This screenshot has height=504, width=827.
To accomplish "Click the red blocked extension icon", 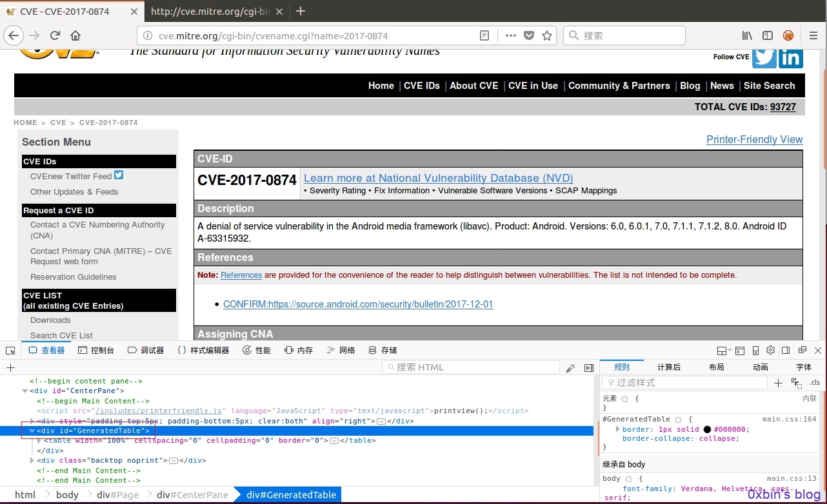I will 788,36.
